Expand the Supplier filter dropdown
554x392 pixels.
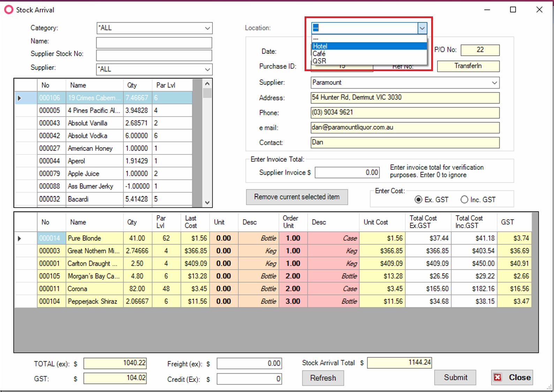point(207,69)
